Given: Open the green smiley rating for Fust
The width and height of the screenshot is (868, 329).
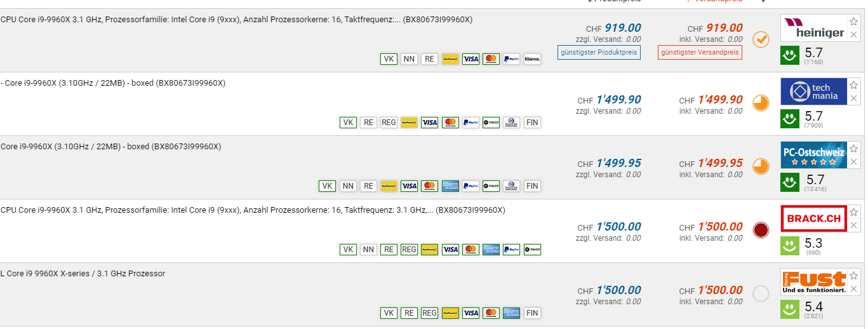Looking at the screenshot, I should tap(790, 309).
